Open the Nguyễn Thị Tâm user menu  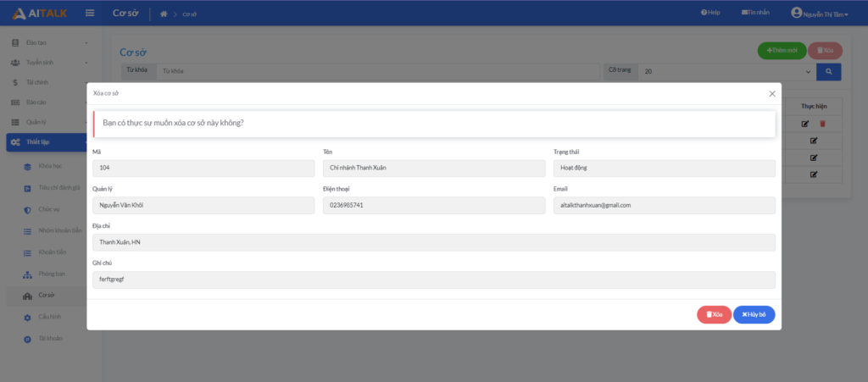tap(820, 13)
